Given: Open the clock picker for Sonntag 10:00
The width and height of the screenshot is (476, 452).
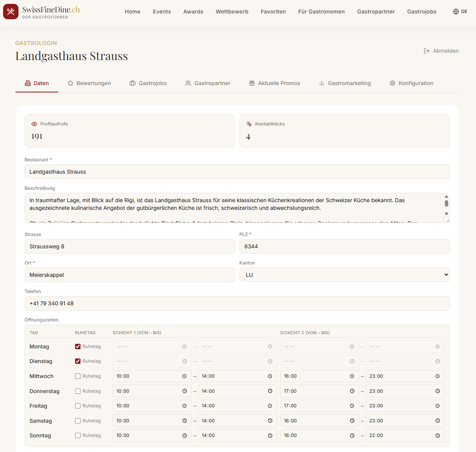Looking at the screenshot, I should coord(184,435).
